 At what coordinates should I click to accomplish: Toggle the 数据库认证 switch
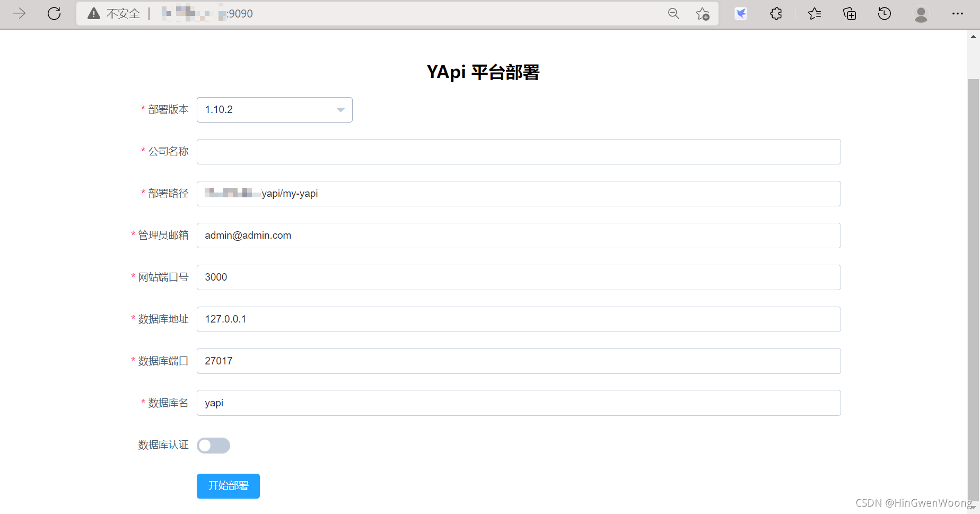(213, 446)
